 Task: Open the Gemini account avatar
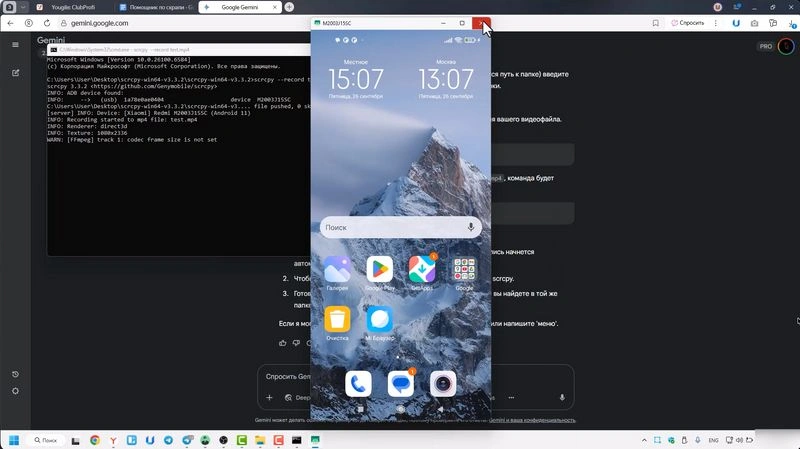click(786, 46)
